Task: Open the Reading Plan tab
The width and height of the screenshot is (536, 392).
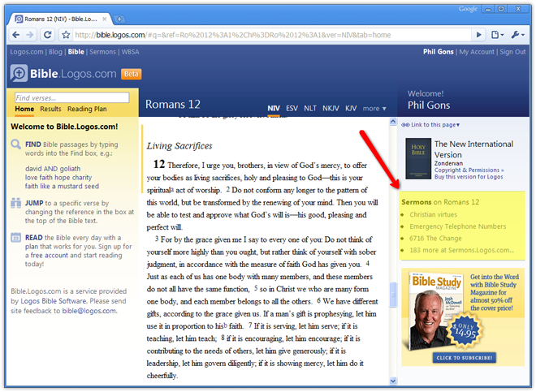Action: (x=87, y=109)
